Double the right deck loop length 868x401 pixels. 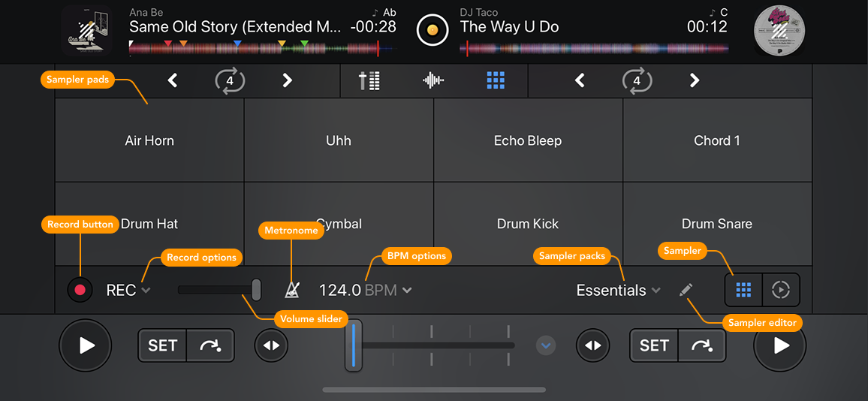pyautogui.click(x=695, y=81)
